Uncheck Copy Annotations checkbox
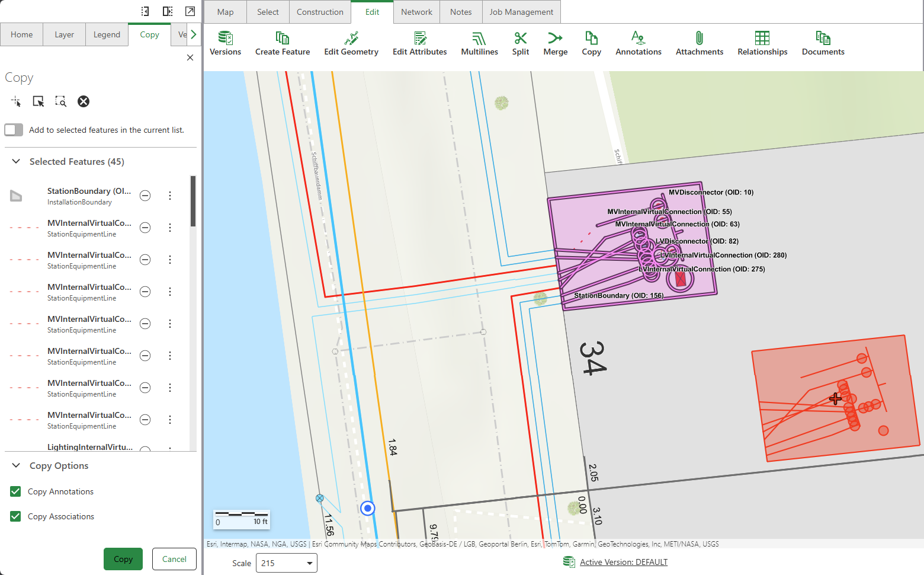The image size is (924, 575). (x=15, y=491)
